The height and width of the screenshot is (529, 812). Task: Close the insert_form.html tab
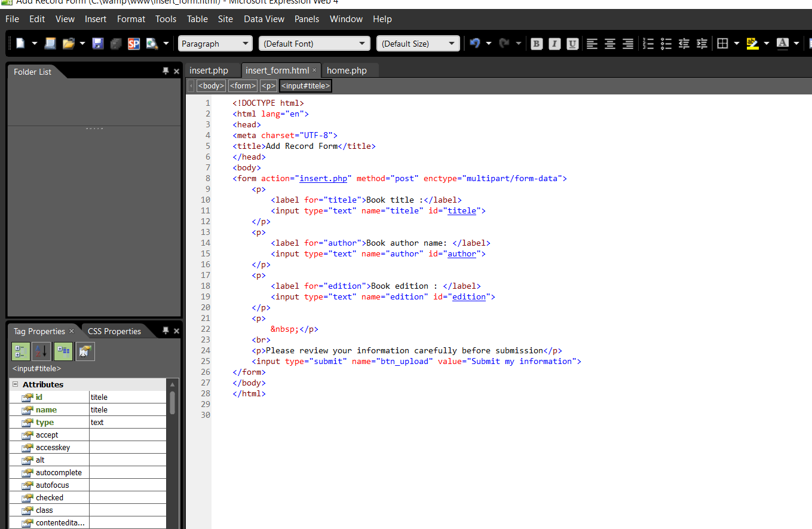314,70
